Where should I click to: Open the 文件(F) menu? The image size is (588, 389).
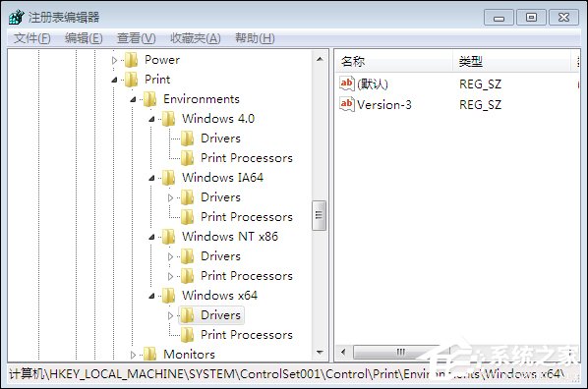pyautogui.click(x=31, y=38)
